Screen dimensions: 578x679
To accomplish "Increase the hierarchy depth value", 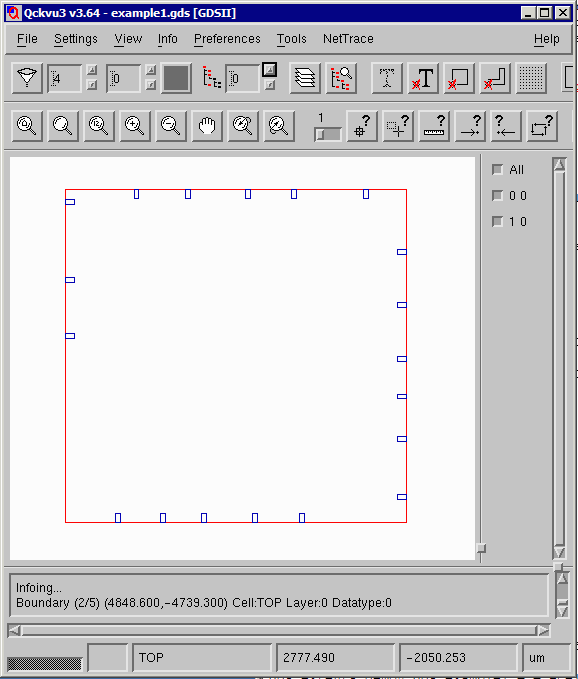I will click(x=269, y=69).
